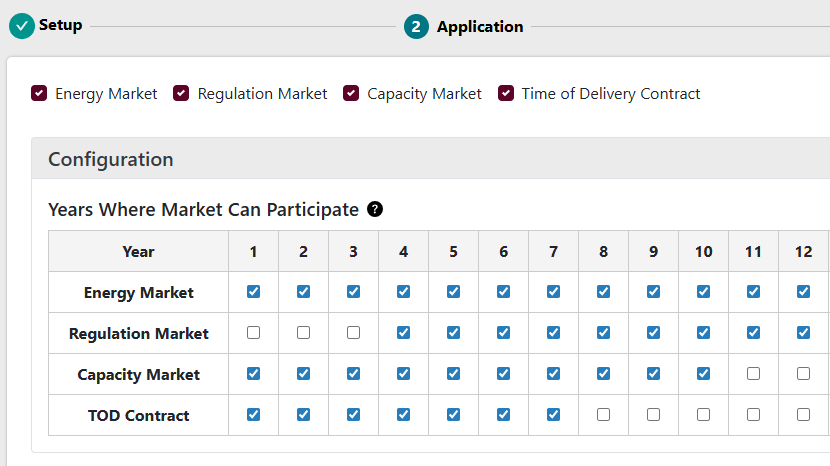Screen dimensions: 830x466
Task: Select the Application step label
Action: [x=480, y=27]
